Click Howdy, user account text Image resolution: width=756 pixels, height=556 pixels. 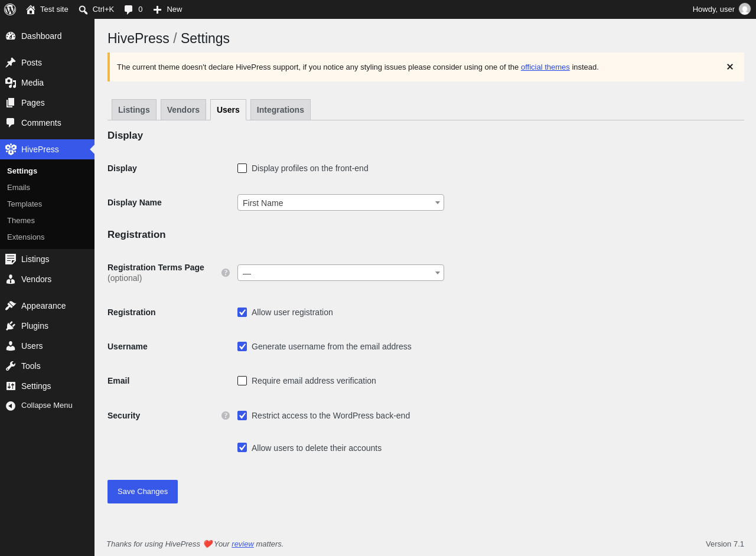click(x=713, y=9)
